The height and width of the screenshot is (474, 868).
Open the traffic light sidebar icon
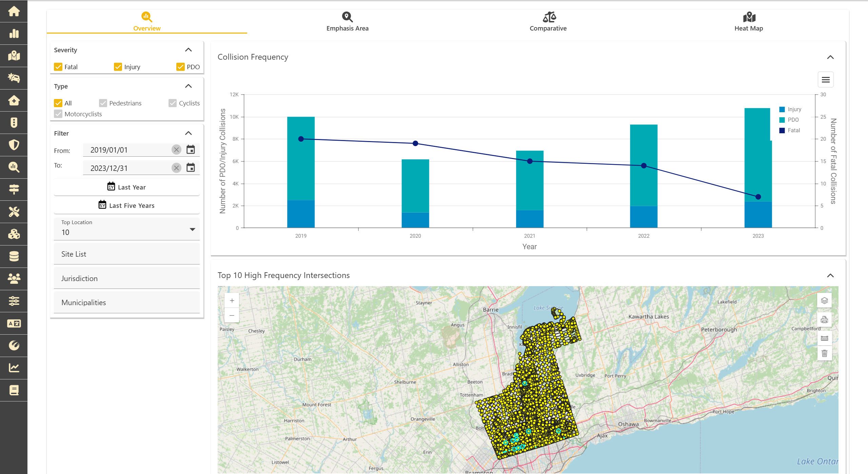14,122
